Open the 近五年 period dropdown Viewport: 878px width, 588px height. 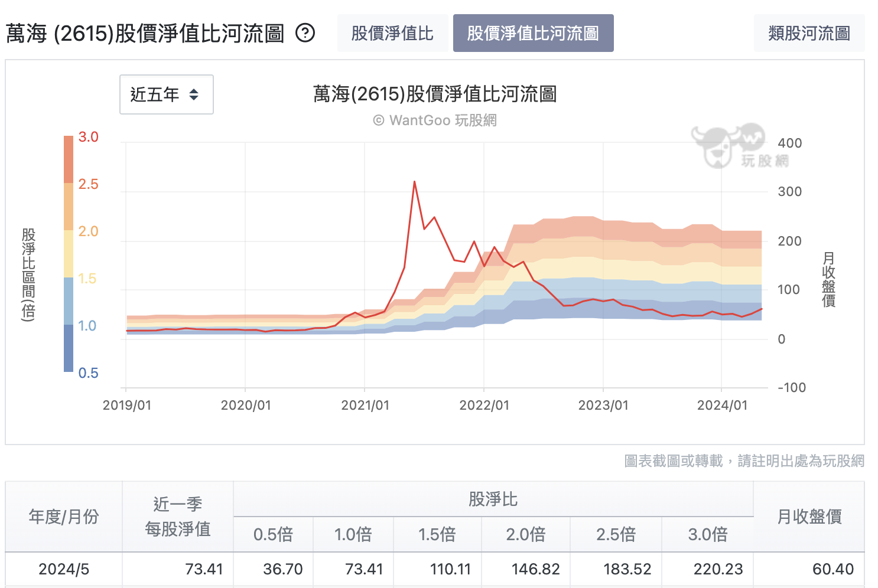(x=166, y=94)
